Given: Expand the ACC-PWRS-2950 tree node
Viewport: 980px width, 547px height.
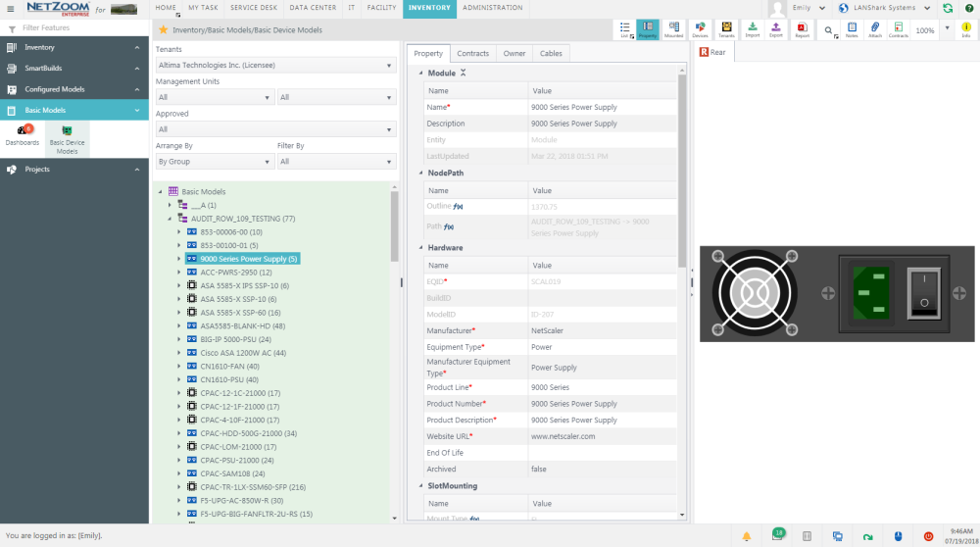Looking at the screenshot, I should click(x=178, y=273).
